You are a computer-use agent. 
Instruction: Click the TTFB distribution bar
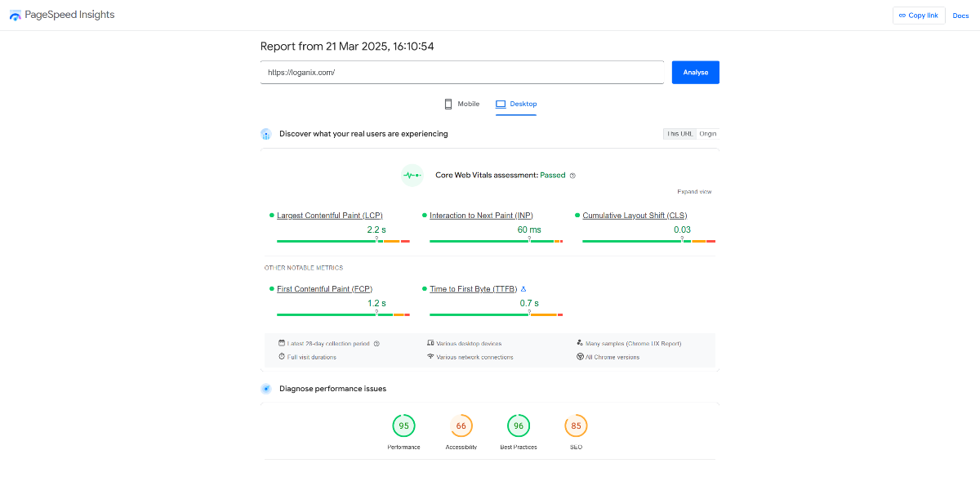(496, 314)
